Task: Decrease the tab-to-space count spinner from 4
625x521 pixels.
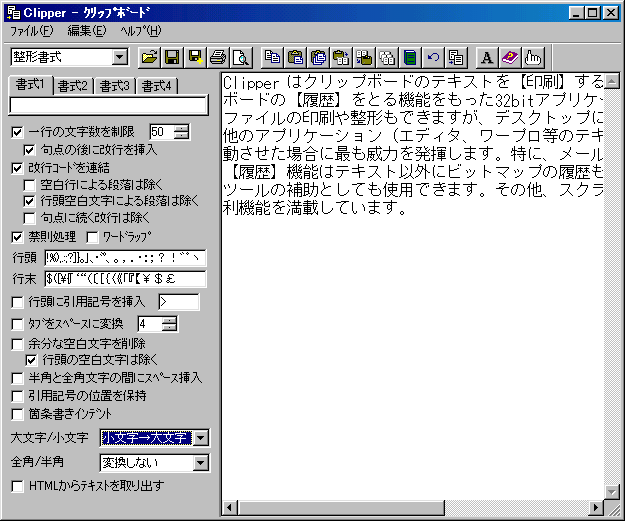Action: tap(169, 327)
